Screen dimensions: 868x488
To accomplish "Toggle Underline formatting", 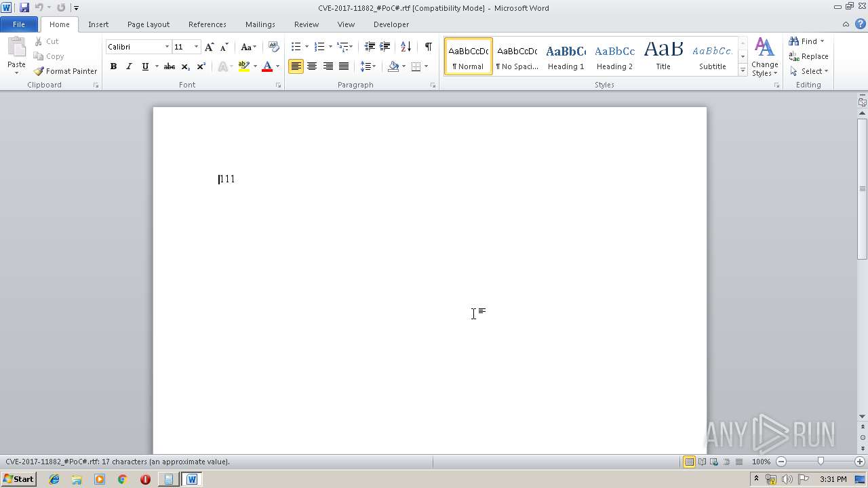I will (145, 66).
